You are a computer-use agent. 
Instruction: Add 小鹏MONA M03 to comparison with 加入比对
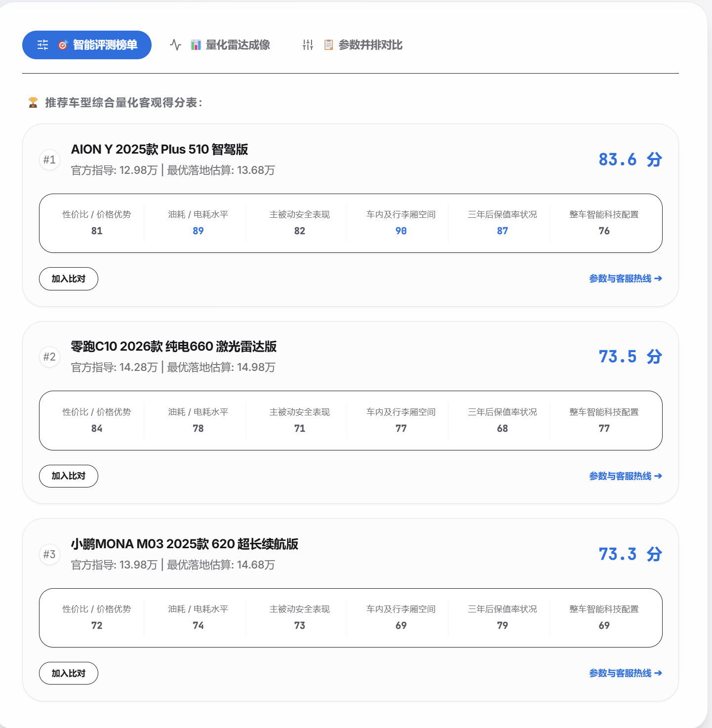tap(69, 673)
